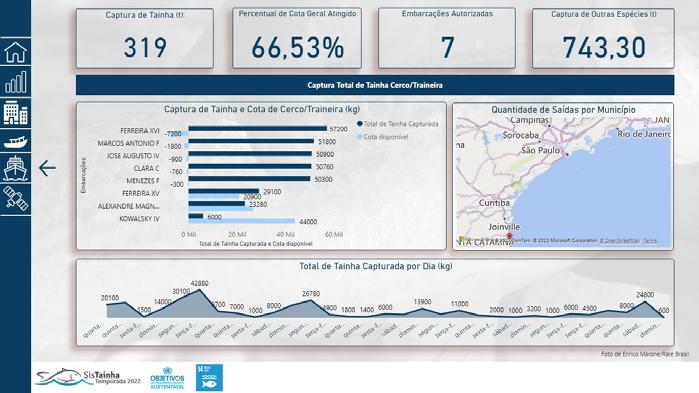The width and height of the screenshot is (699, 393).
Task: Click Sorocaba on the map
Action: coord(520,135)
